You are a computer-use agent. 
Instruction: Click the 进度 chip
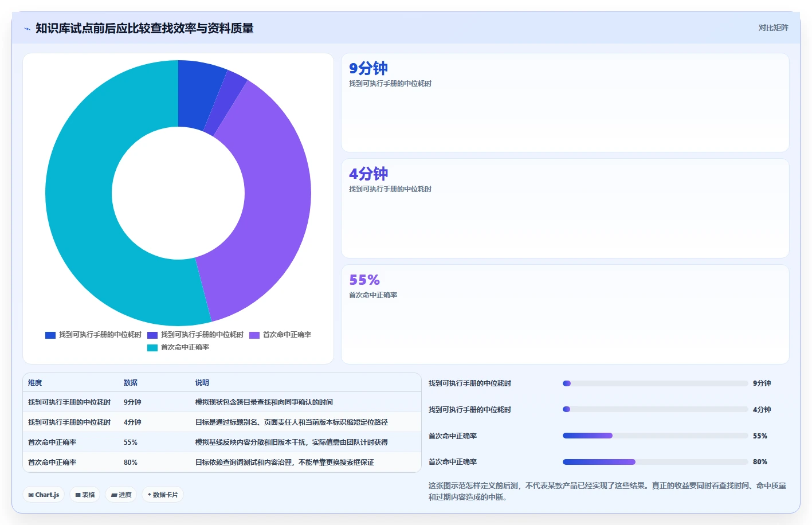tap(121, 495)
